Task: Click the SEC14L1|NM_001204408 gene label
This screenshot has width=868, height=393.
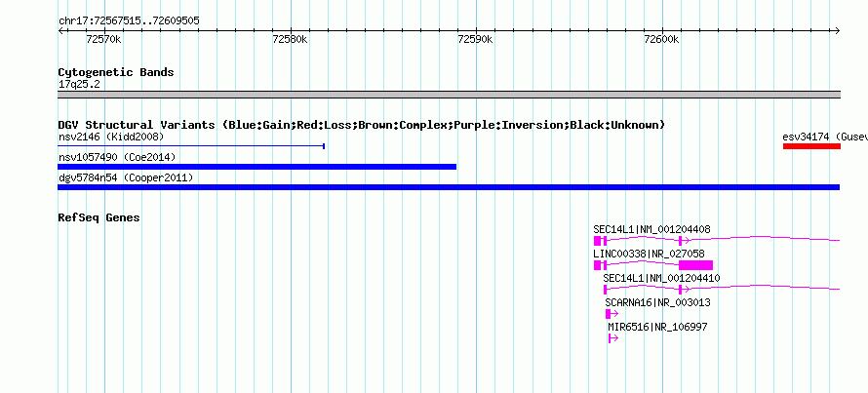Action: click(651, 229)
